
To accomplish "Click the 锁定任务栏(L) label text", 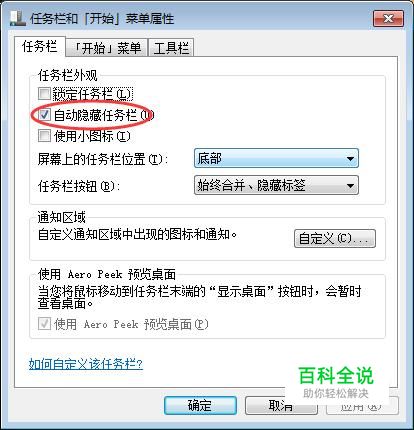I will [93, 94].
